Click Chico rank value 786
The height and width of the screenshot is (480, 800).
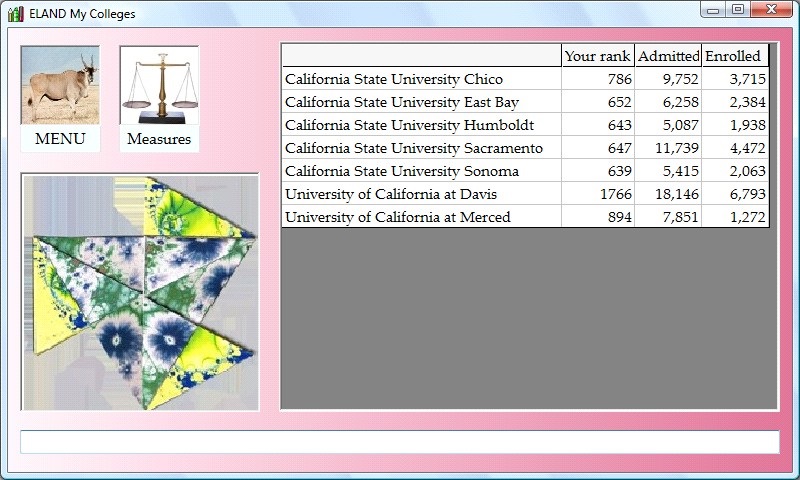coord(619,79)
